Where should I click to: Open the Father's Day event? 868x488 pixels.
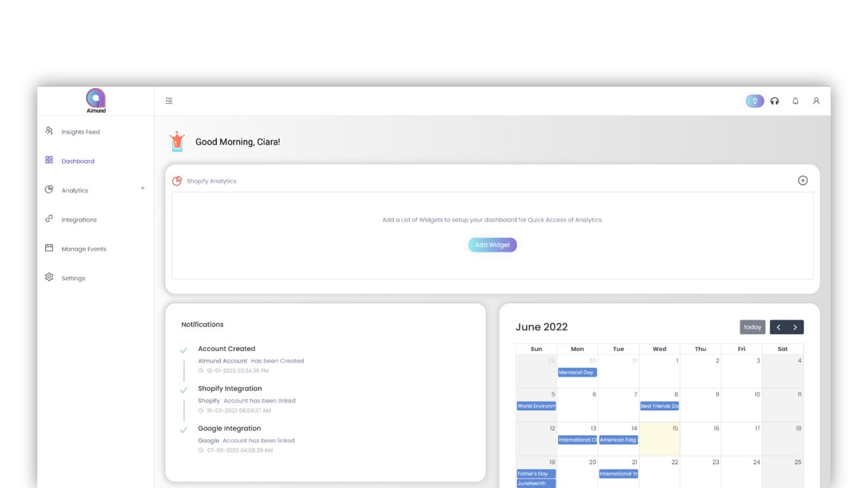[x=536, y=474]
